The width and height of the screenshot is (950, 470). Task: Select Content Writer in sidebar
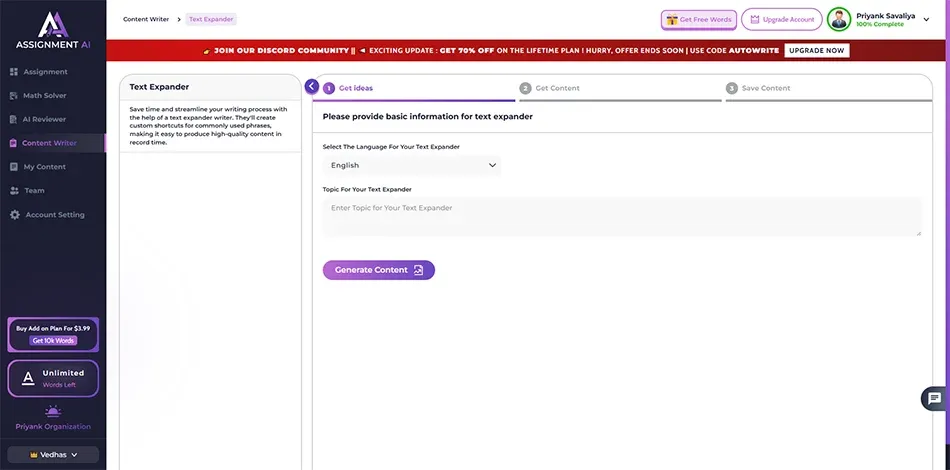click(48, 143)
